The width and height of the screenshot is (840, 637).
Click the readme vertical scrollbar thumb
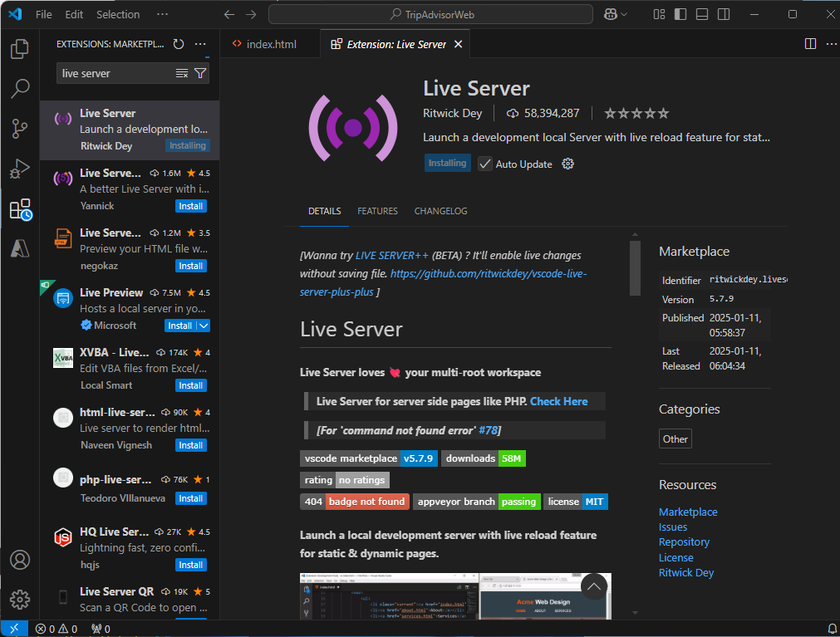pyautogui.click(x=635, y=267)
